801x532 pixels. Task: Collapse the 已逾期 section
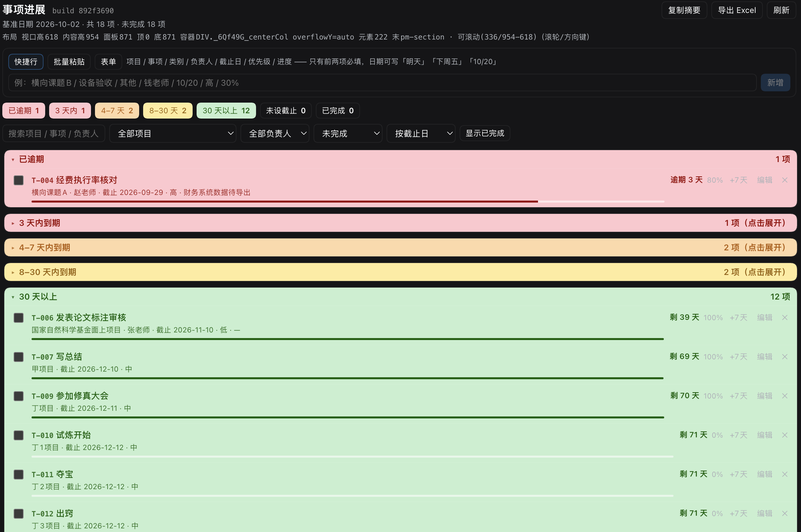[400, 159]
